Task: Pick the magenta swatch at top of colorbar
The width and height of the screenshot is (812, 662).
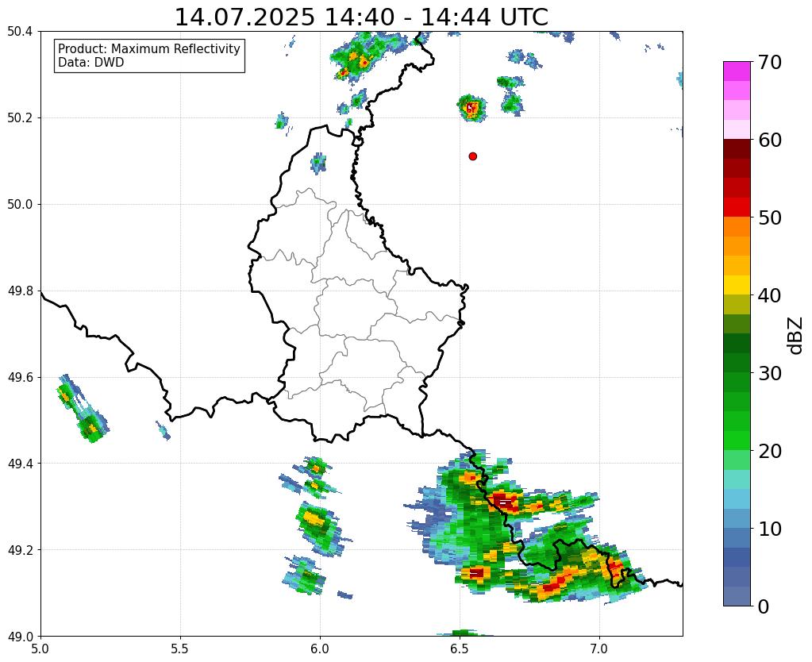Action: [x=737, y=71]
